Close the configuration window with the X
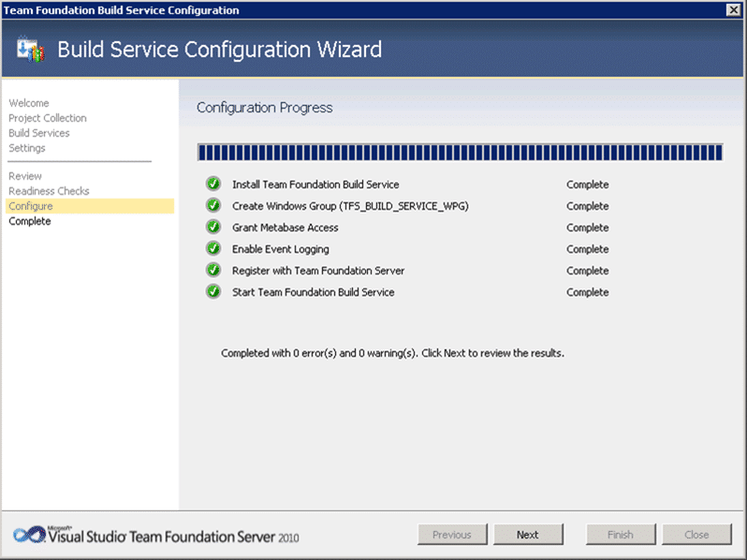The image size is (747, 560). [x=734, y=10]
